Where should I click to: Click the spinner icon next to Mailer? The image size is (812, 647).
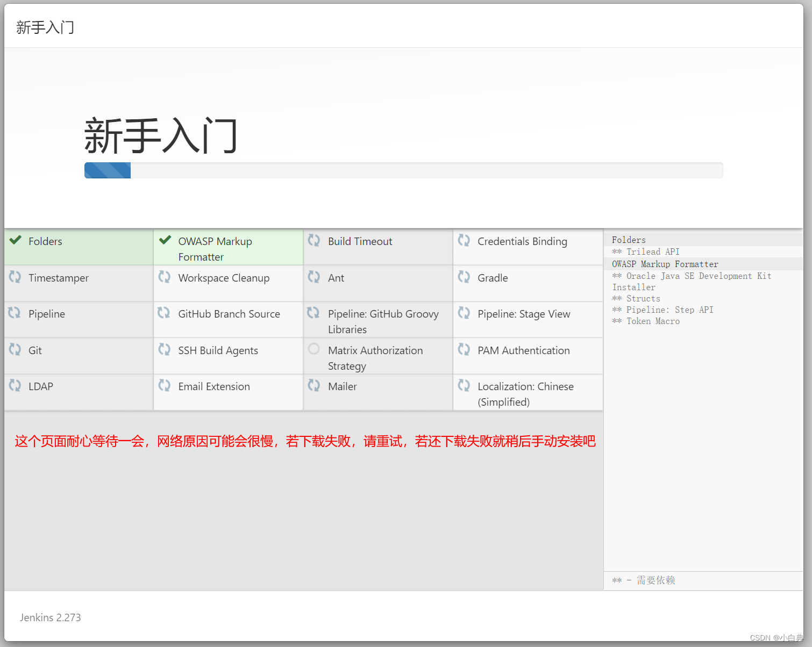314,385
